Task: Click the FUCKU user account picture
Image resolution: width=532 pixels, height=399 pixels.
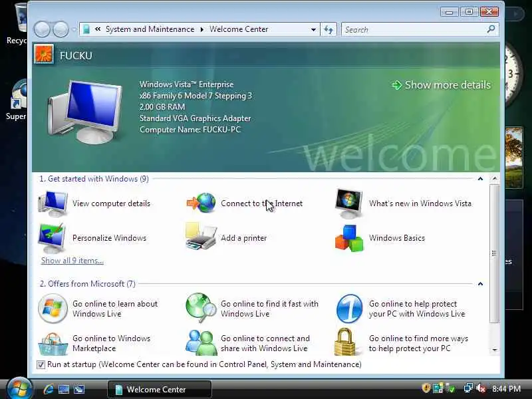Action: coord(44,55)
